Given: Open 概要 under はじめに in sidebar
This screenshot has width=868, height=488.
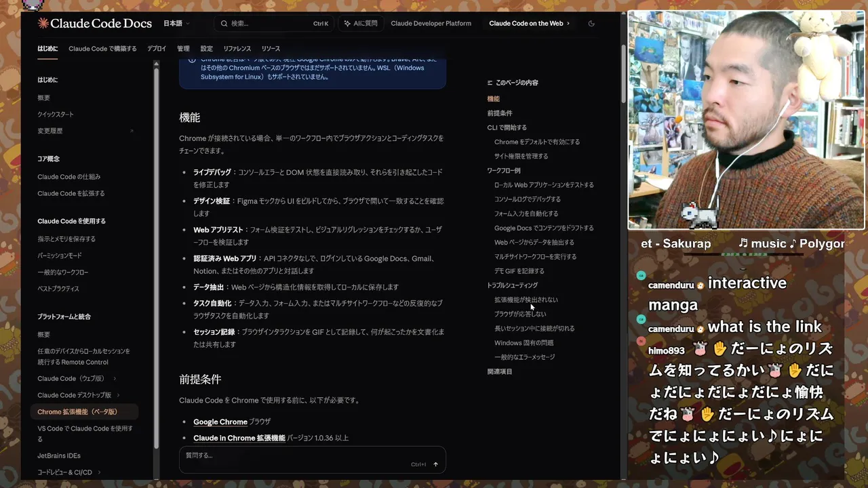Looking at the screenshot, I should tap(43, 98).
